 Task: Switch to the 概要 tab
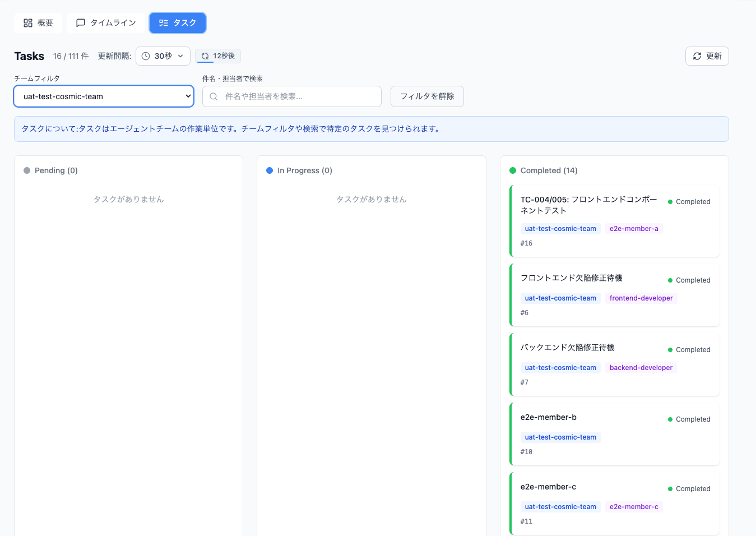click(x=38, y=22)
